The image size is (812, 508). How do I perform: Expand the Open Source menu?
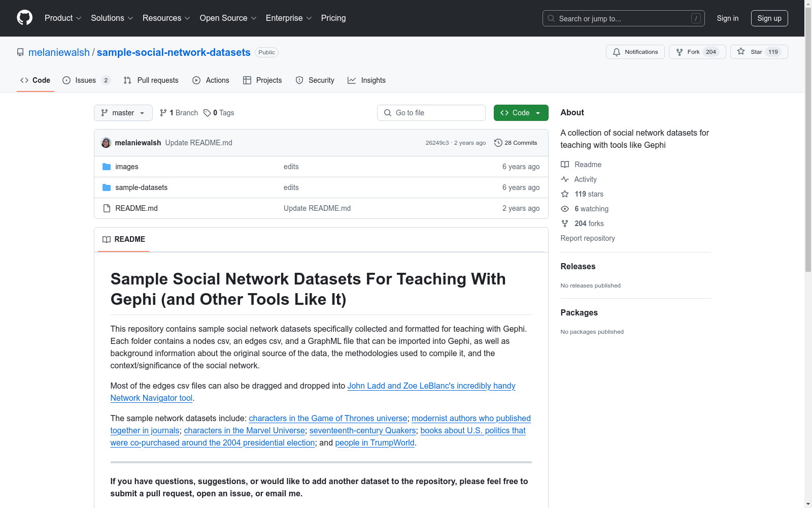(x=228, y=18)
